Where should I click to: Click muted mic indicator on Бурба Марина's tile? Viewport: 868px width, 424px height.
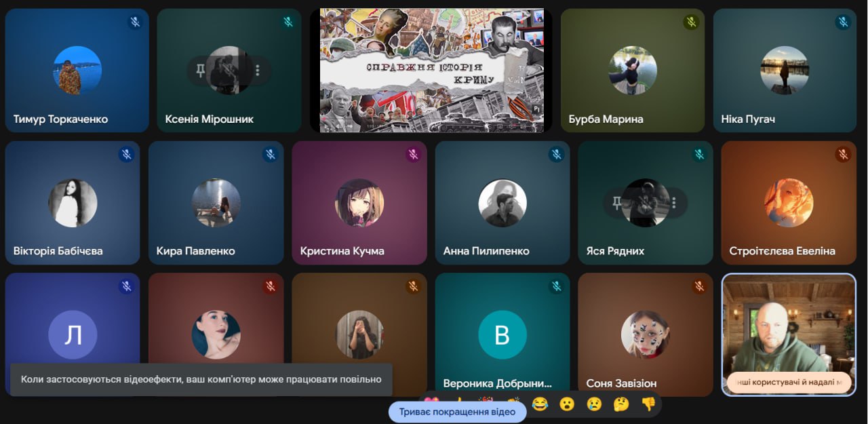[691, 22]
